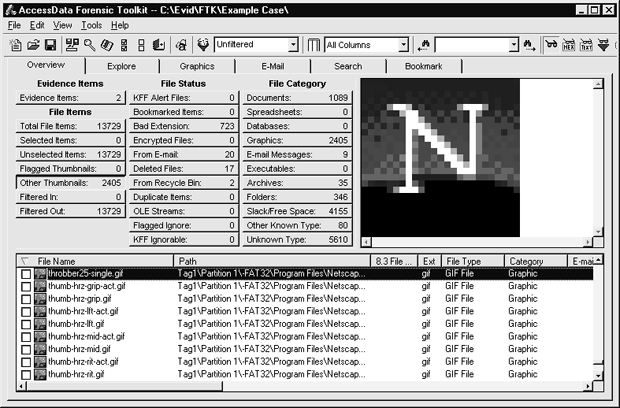Open the Unfiltered filter dropdown
The image size is (620, 408).
click(293, 45)
